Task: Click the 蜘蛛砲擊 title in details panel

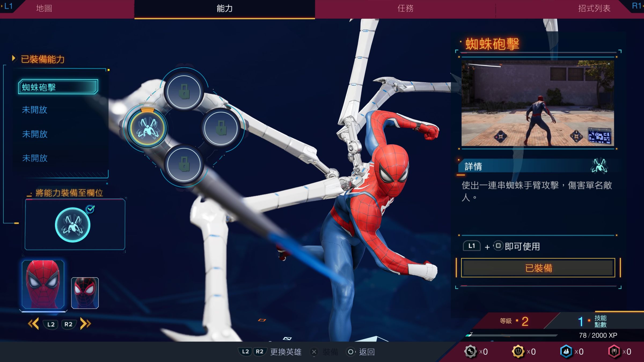Action: [x=492, y=44]
